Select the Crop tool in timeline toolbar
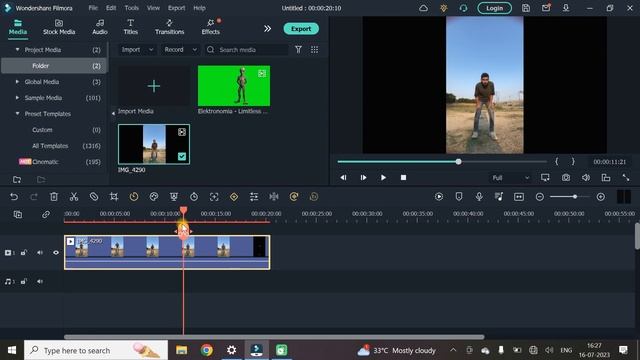The width and height of the screenshot is (640, 360). click(x=114, y=197)
